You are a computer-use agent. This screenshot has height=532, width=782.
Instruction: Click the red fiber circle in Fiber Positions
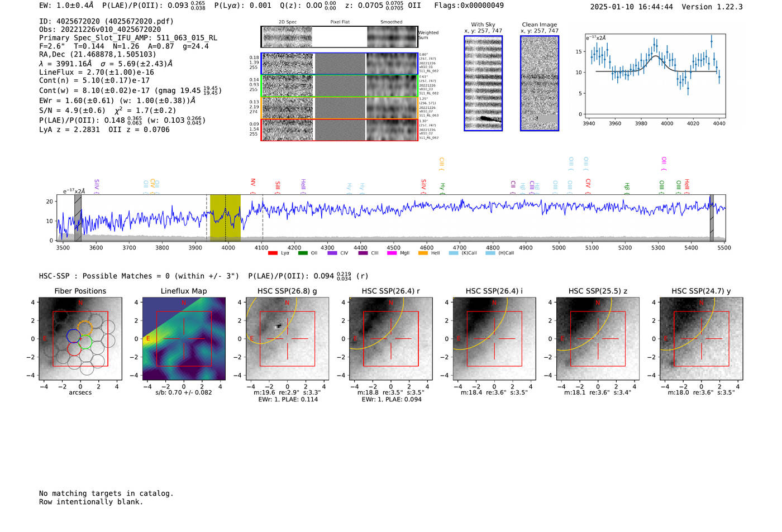point(74,348)
